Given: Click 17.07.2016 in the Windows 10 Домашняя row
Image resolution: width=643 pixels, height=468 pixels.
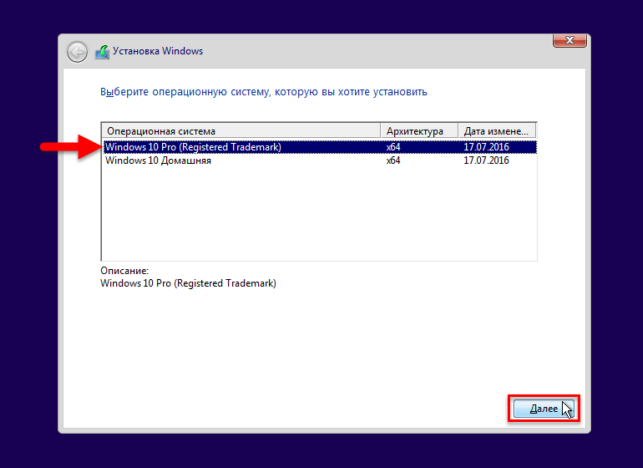Looking at the screenshot, I should 486,160.
